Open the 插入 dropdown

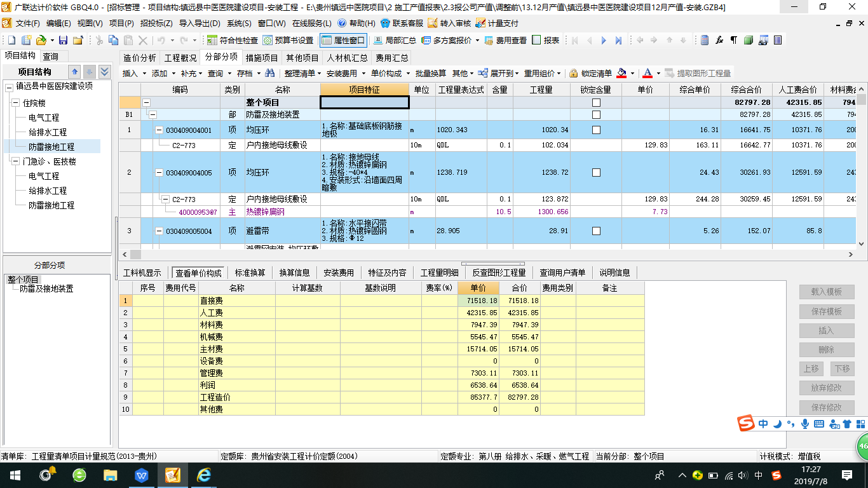click(134, 73)
